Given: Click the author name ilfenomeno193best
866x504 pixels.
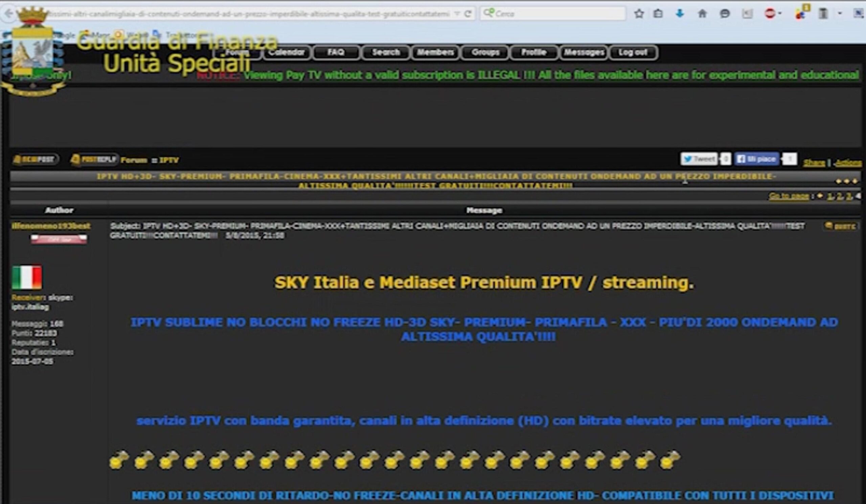Looking at the screenshot, I should pyautogui.click(x=51, y=226).
